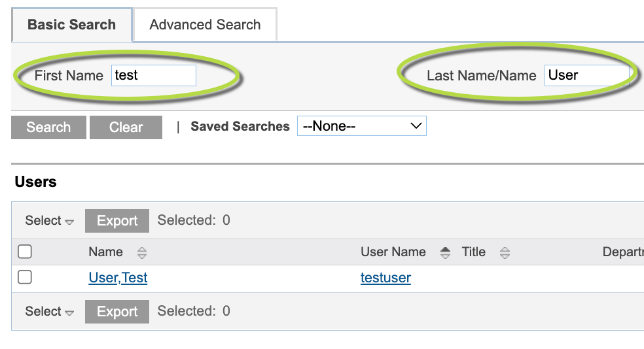Image resolution: width=644 pixels, height=349 pixels.
Task: Open the testuser username link
Action: [385, 278]
